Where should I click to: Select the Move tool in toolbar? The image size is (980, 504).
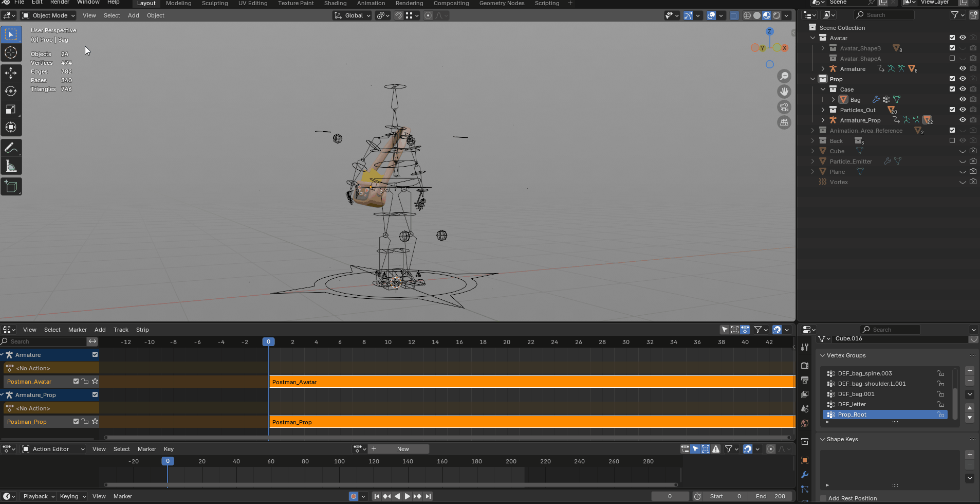pos(11,73)
